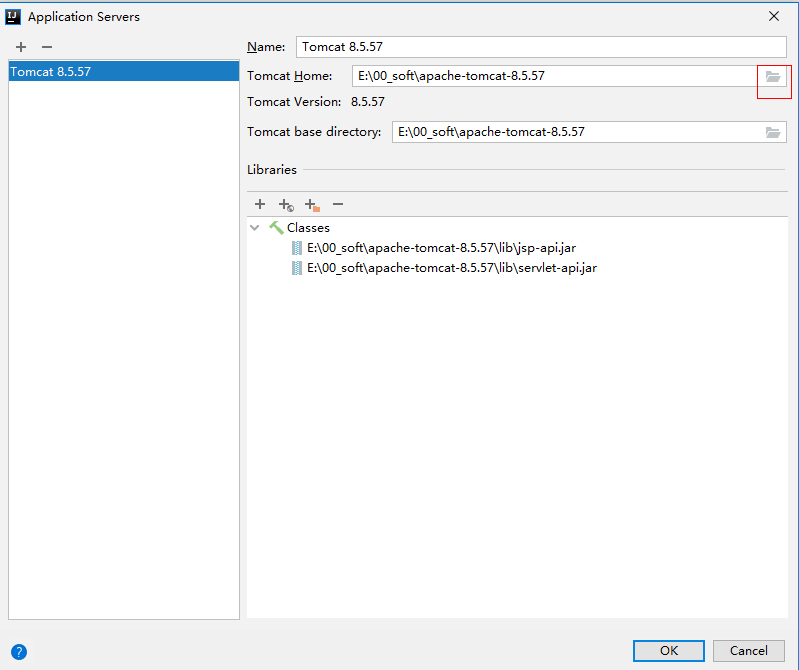Browse for Tomcat Home folder
This screenshot has height=670, width=799.
(x=773, y=76)
